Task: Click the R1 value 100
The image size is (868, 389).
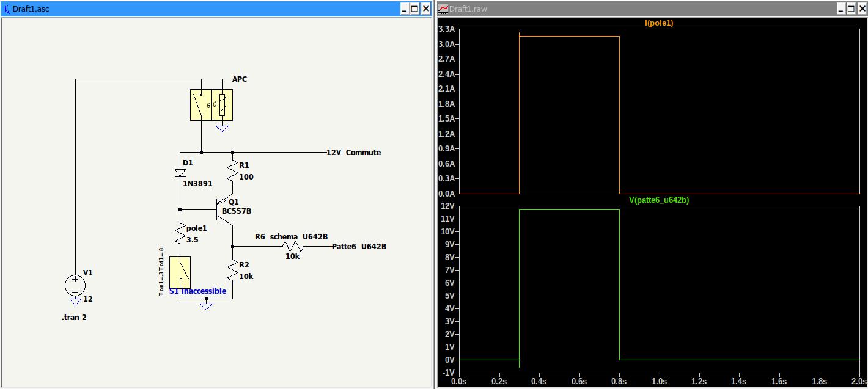Action: [x=246, y=177]
